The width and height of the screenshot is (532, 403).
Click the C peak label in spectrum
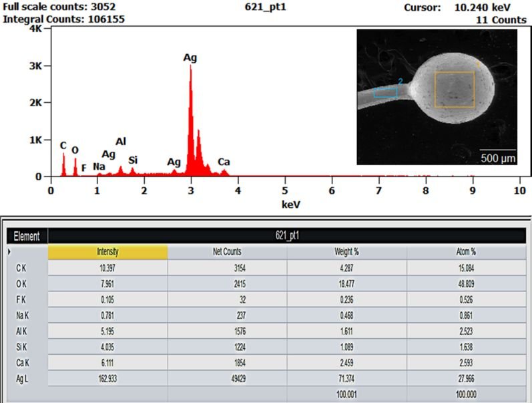click(x=63, y=146)
